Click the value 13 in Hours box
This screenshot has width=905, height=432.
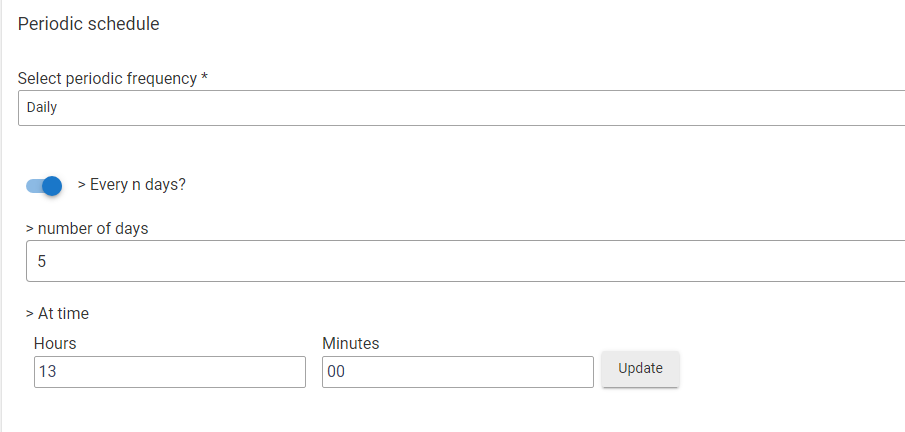[x=46, y=372]
